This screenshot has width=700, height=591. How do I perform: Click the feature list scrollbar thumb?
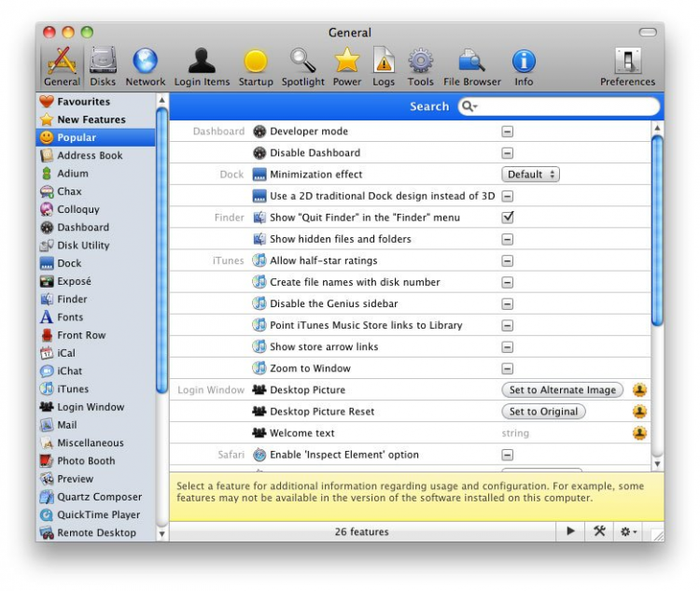[657, 231]
